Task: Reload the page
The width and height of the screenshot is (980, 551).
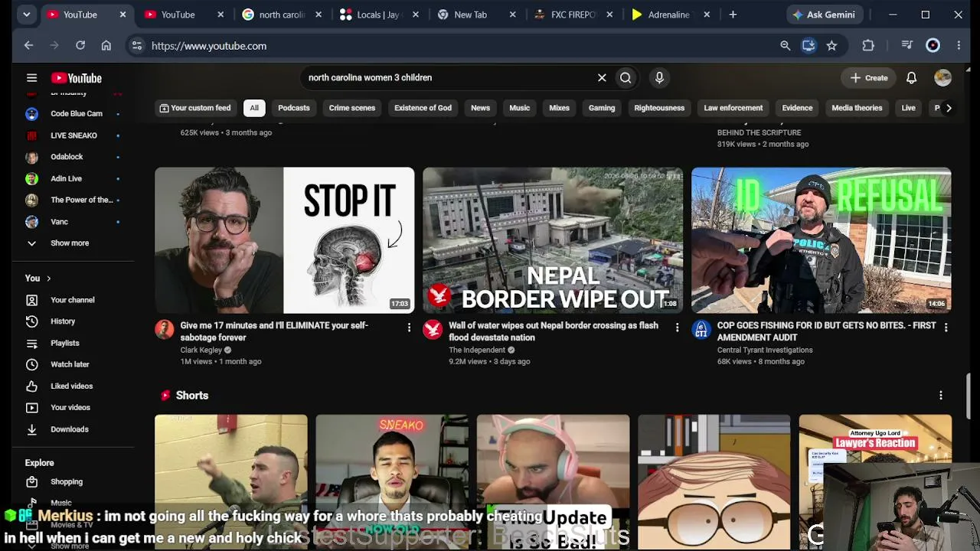Action: 80,46
